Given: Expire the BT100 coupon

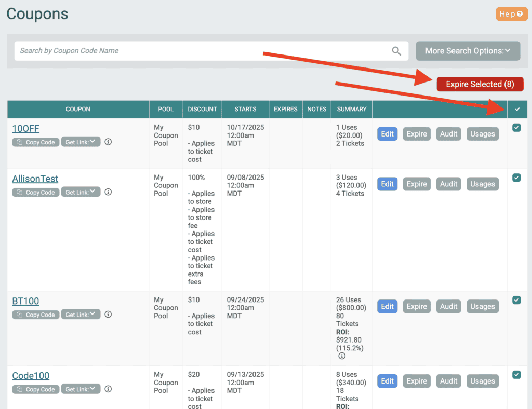Looking at the screenshot, I should [x=417, y=306].
